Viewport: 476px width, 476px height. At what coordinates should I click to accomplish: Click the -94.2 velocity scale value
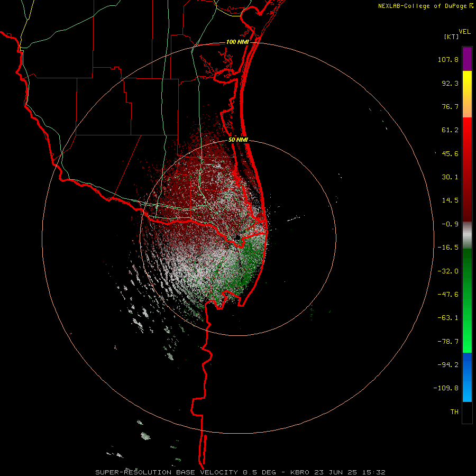click(x=448, y=365)
